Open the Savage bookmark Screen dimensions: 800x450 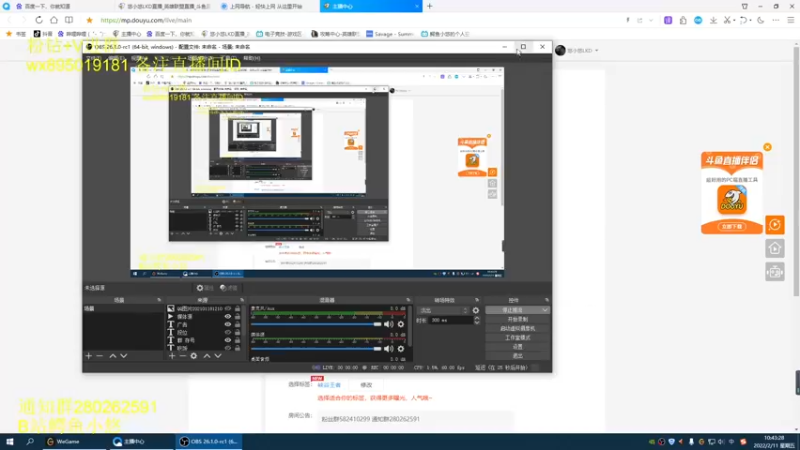(x=390, y=34)
